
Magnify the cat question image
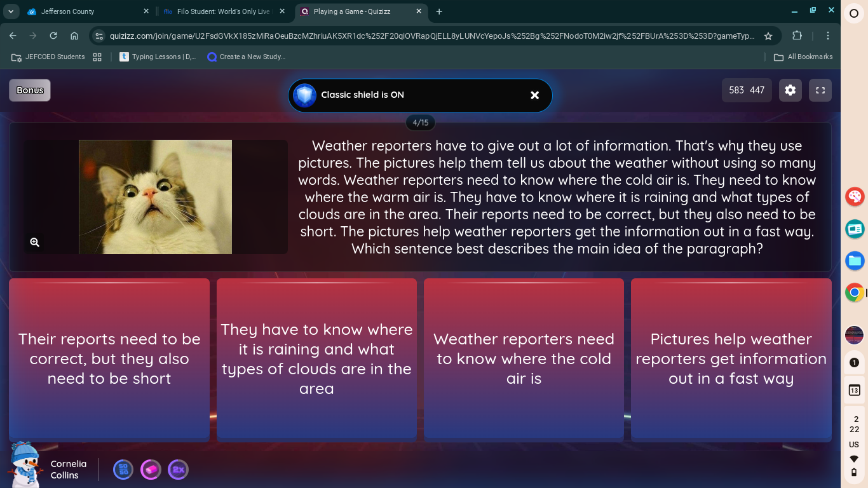[x=35, y=242]
